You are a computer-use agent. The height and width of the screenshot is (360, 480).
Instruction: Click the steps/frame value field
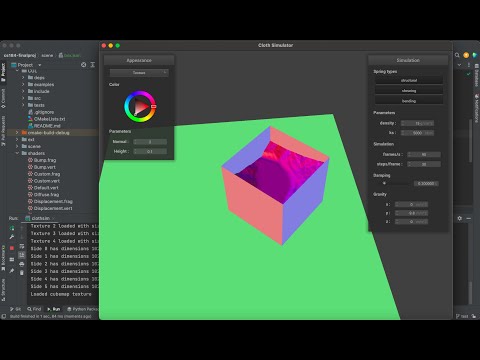[424, 164]
